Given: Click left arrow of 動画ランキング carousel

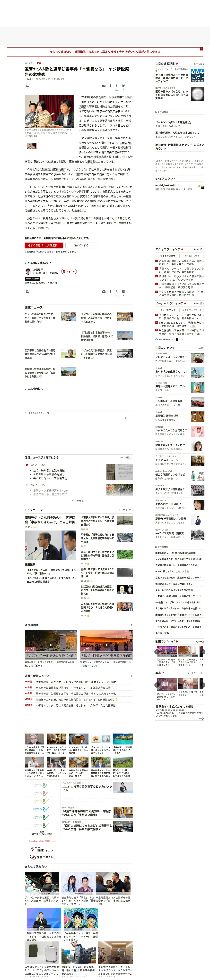Looking at the screenshot, I should tap(157, 652).
